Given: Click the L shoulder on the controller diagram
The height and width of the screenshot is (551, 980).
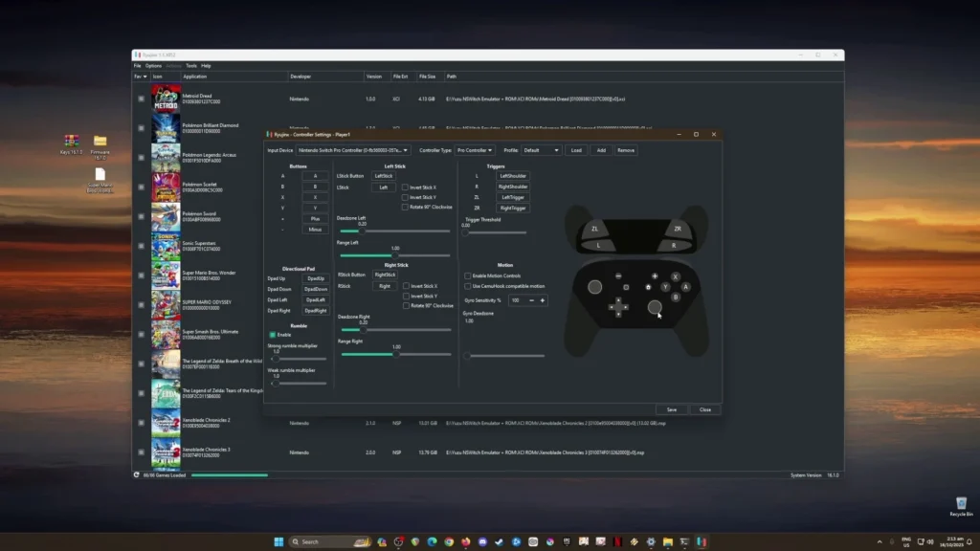Looking at the screenshot, I should 598,245.
